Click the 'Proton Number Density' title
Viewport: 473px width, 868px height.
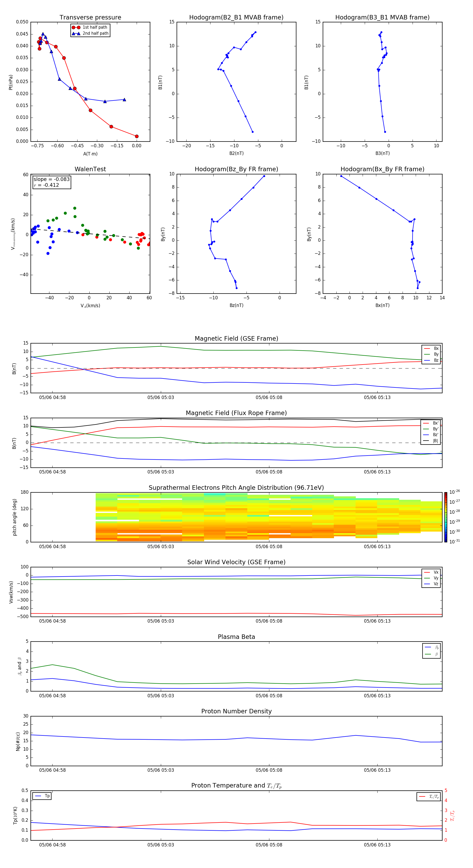[x=236, y=712]
